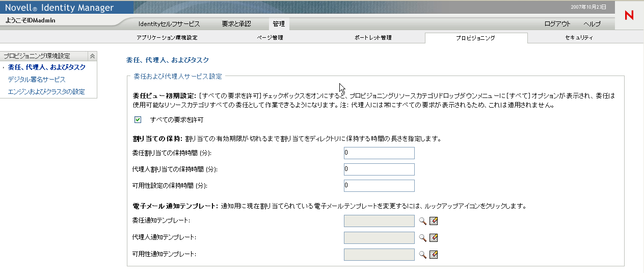
Task: Select プロビジョニング subtab
Action: 476,38
